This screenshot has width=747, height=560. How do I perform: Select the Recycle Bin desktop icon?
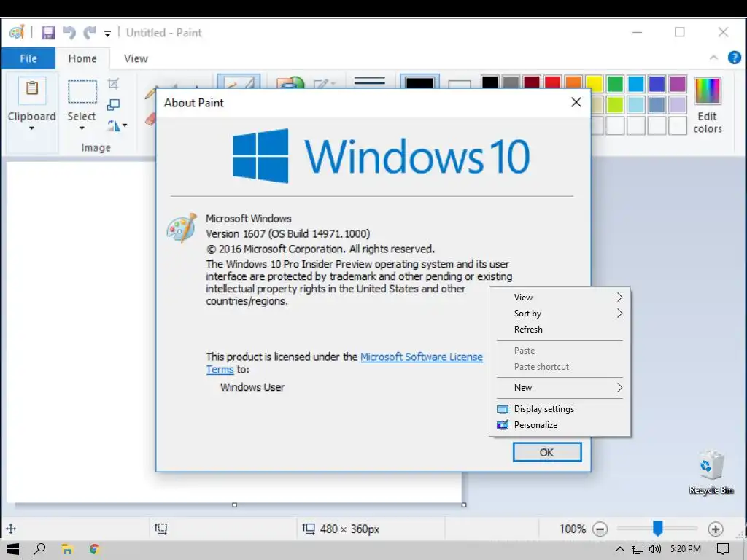(x=711, y=472)
